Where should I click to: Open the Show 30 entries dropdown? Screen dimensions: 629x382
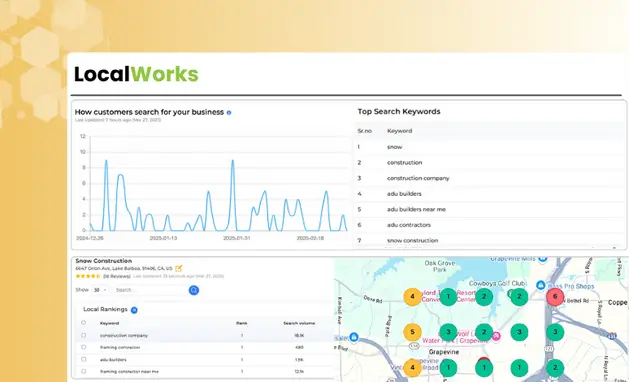point(100,290)
